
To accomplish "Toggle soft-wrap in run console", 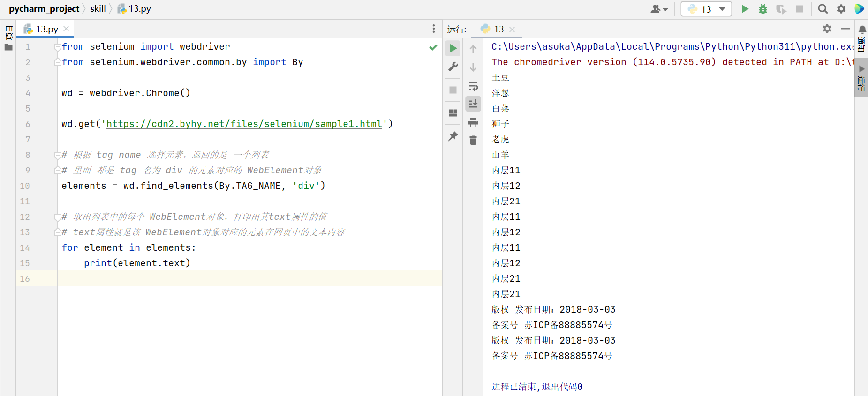I will click(x=473, y=86).
